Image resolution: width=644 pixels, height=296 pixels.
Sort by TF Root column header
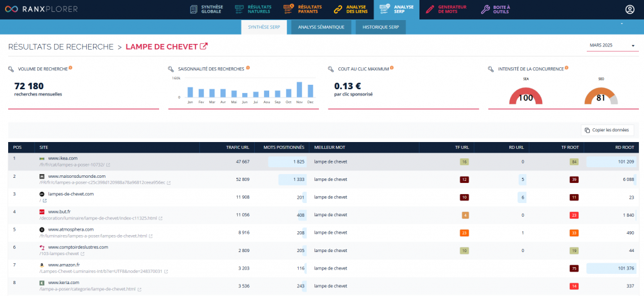[x=570, y=148]
